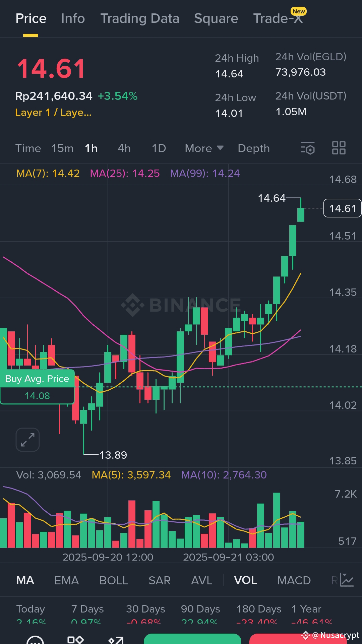Click the 90 Days performance label
Image resolution: width=362 pixels, height=644 pixels.
[200, 609]
